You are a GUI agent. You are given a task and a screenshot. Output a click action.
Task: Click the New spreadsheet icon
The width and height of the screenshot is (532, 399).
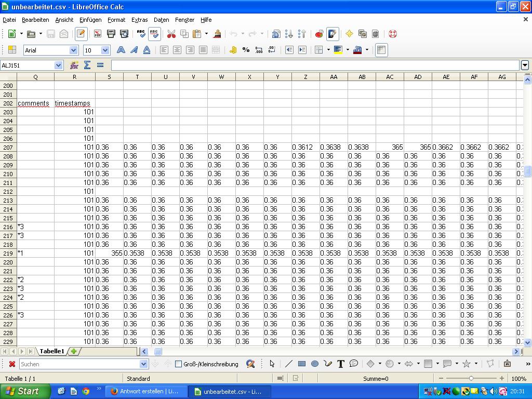click(12, 34)
